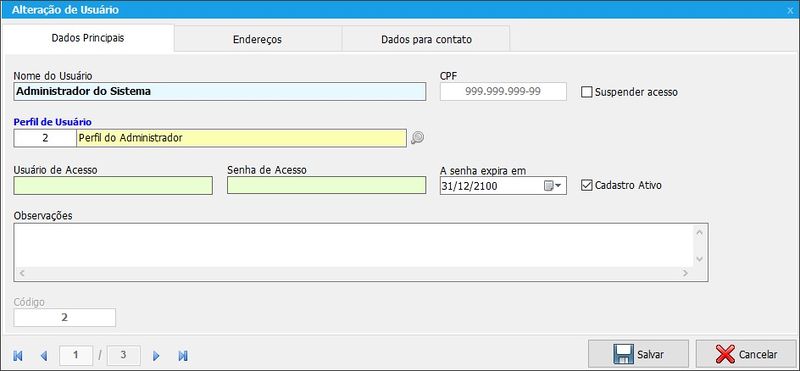Image resolution: width=800 pixels, height=371 pixels.
Task: Open the password expiry date picker
Action: [553, 186]
